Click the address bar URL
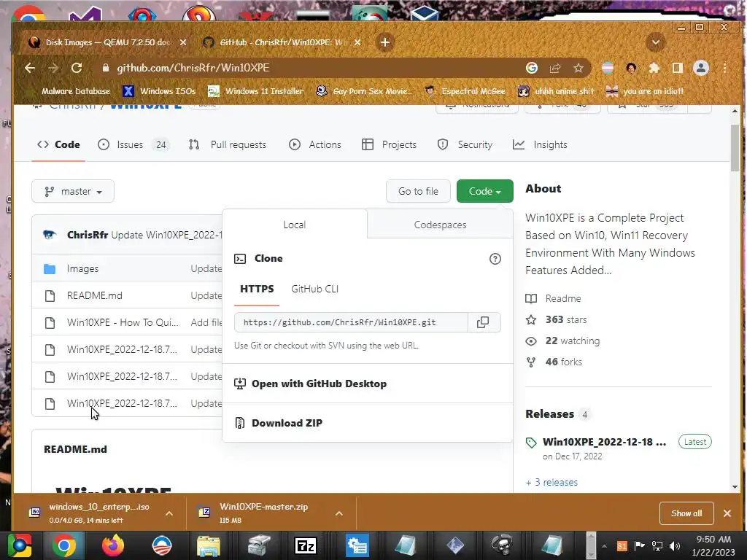The width and height of the screenshot is (747, 560). click(193, 68)
